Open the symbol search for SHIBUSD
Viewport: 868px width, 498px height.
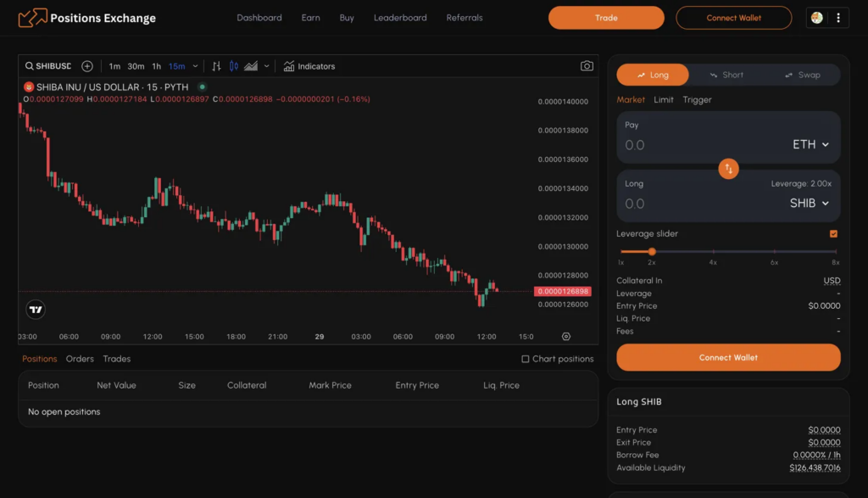click(48, 66)
